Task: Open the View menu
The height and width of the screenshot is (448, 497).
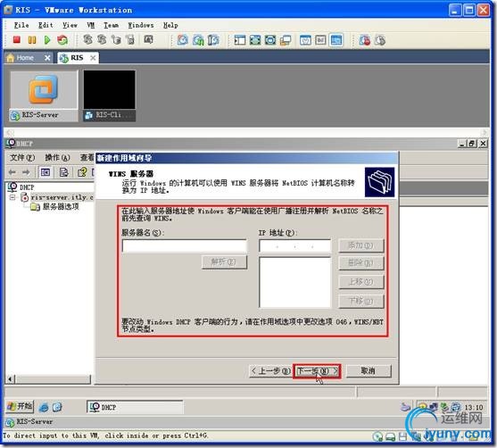Action: pyautogui.click(x=70, y=25)
